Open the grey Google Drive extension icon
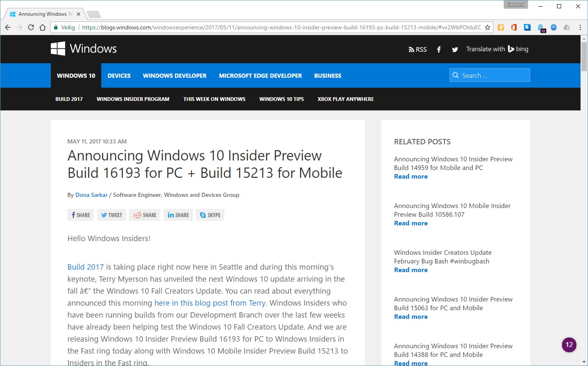Image resolution: width=588 pixels, height=366 pixels. click(567, 27)
